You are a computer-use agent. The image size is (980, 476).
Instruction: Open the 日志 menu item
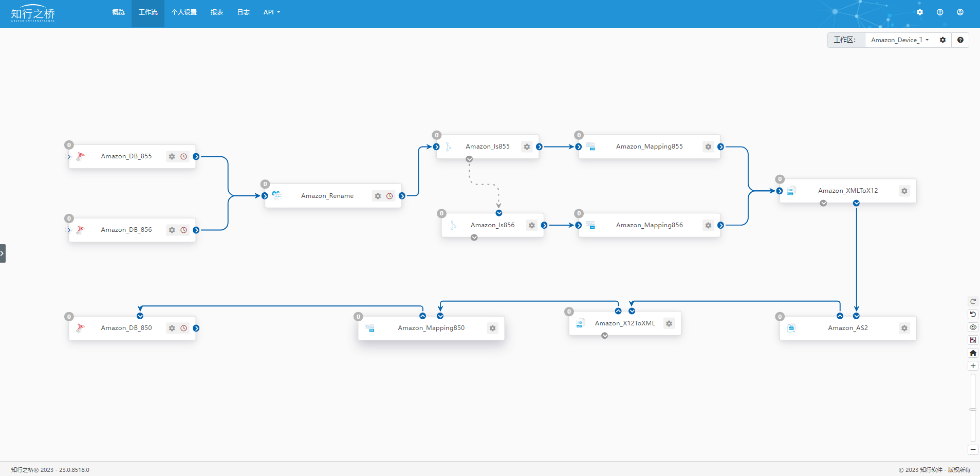click(x=243, y=12)
